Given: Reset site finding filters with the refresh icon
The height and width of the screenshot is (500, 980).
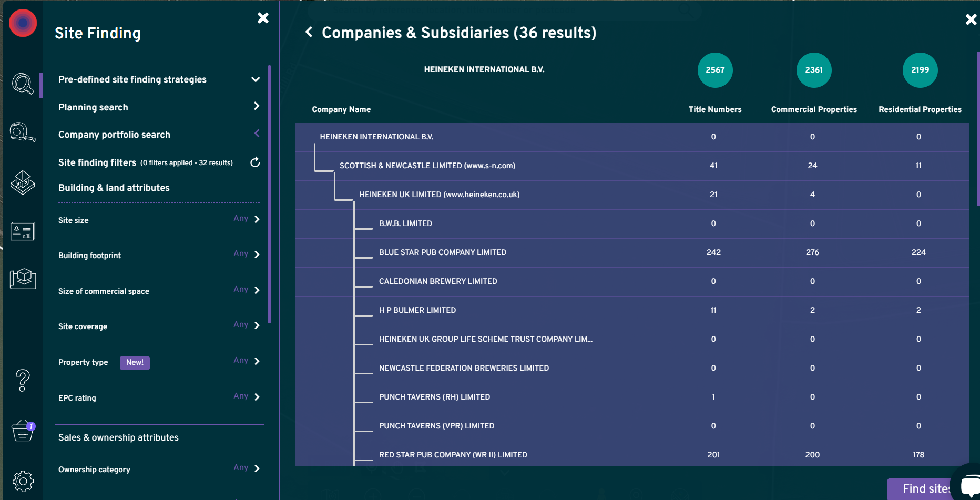Looking at the screenshot, I should [x=255, y=162].
